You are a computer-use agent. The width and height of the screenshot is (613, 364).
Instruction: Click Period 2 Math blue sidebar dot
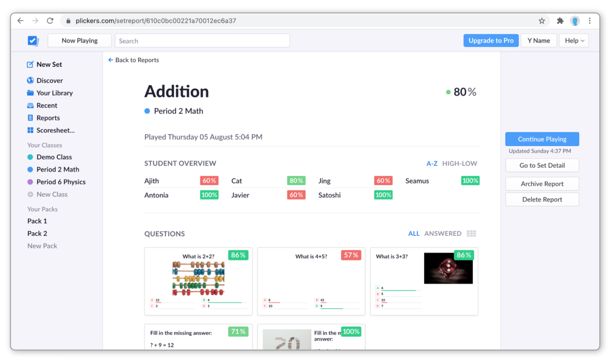(30, 170)
